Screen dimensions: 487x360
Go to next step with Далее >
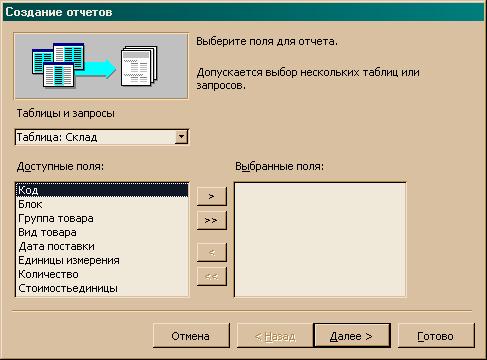(352, 336)
